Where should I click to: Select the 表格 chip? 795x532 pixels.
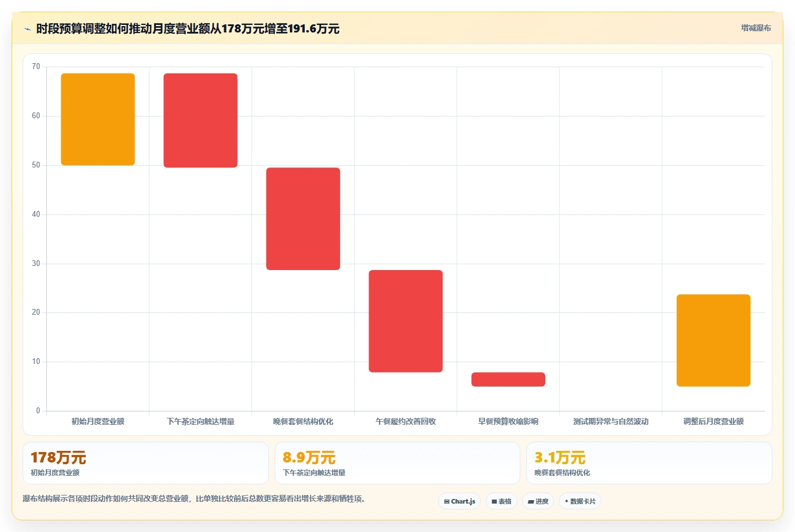pos(501,501)
